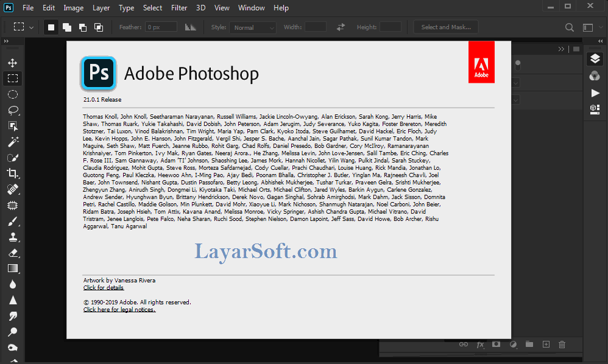
Task: Click the 'Click for details' link
Action: tap(104, 288)
